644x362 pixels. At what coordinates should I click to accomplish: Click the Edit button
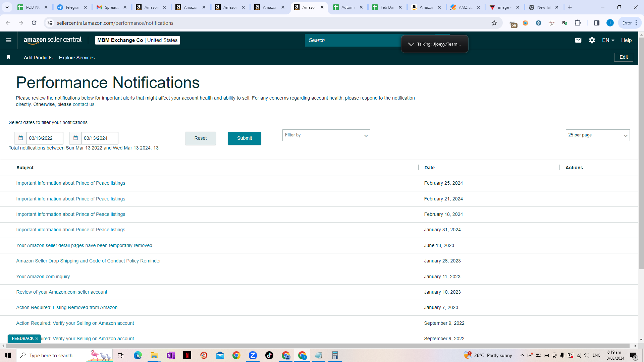[x=624, y=57]
